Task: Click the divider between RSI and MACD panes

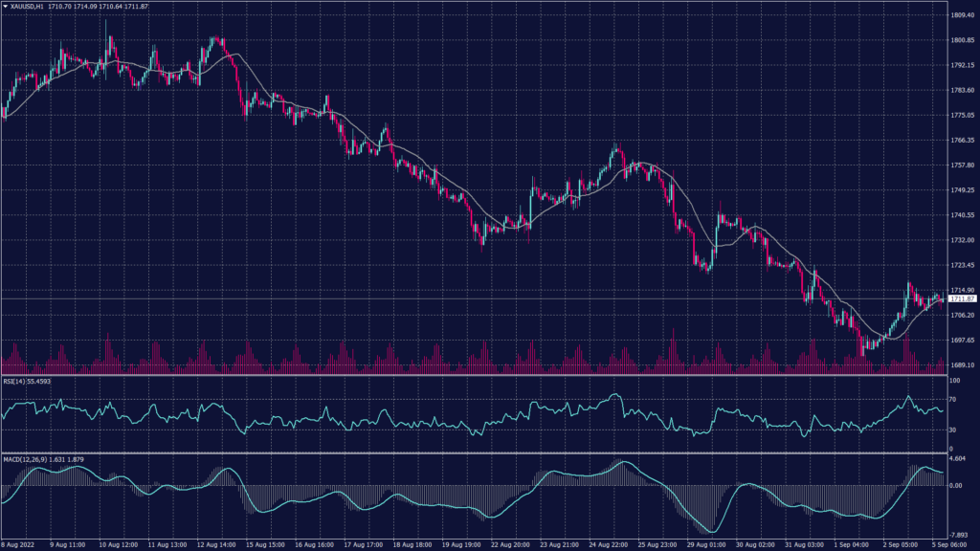Action: point(479,451)
